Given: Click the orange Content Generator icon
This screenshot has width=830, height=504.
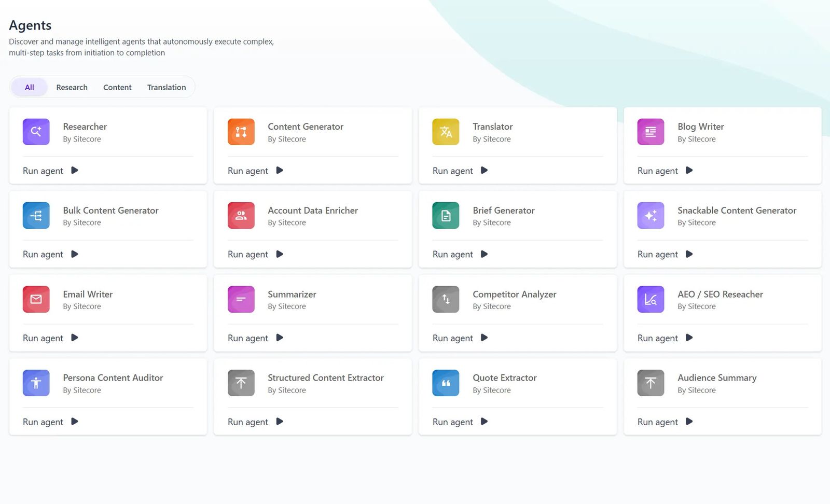Looking at the screenshot, I should [241, 132].
